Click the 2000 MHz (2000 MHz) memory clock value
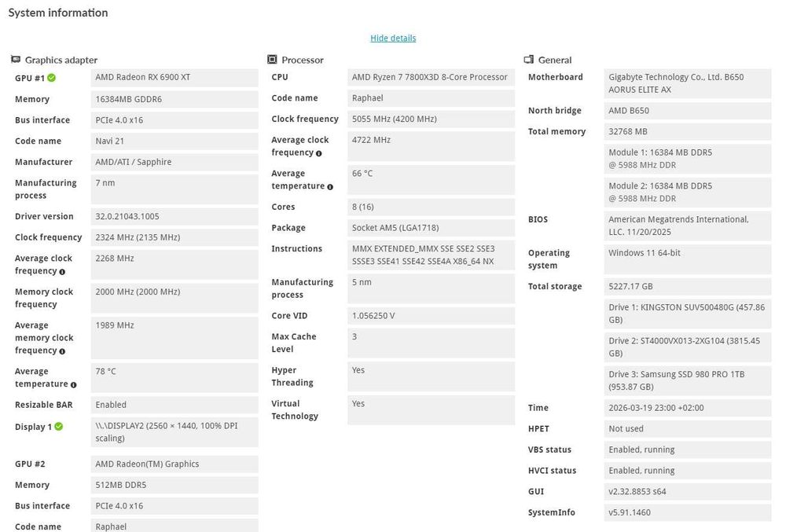The image size is (786, 532). point(174,298)
